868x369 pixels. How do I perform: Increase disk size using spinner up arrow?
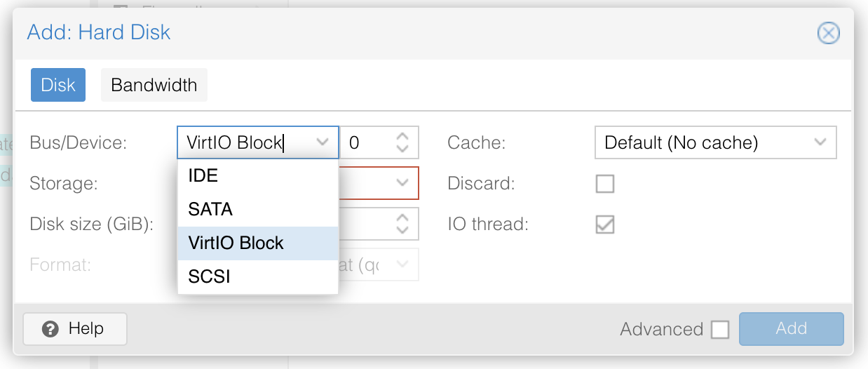tap(402, 218)
